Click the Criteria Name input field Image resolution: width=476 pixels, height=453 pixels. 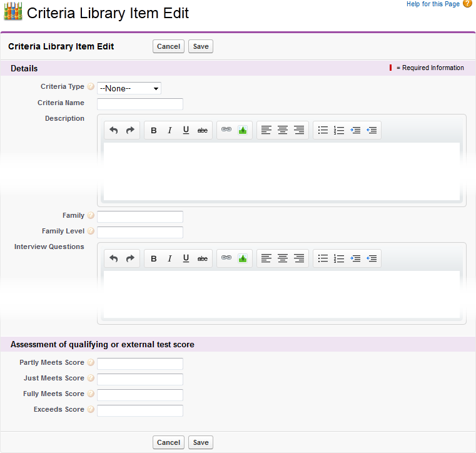pos(140,104)
